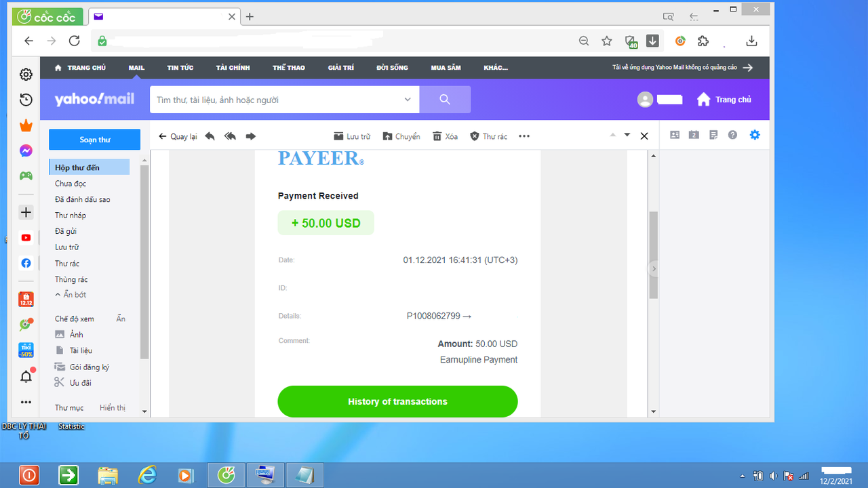The image size is (868, 488).
Task: Expand advanced search dropdown arrow
Action: (408, 100)
